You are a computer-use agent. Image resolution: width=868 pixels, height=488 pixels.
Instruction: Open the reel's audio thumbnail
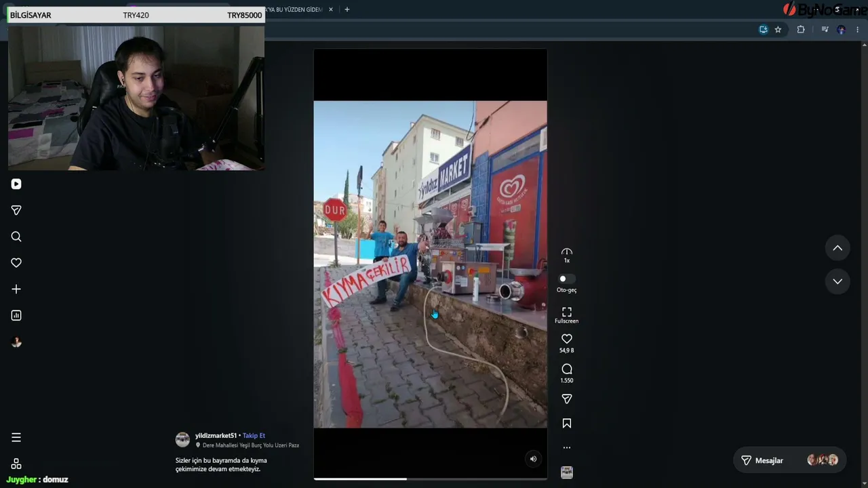pos(567,472)
